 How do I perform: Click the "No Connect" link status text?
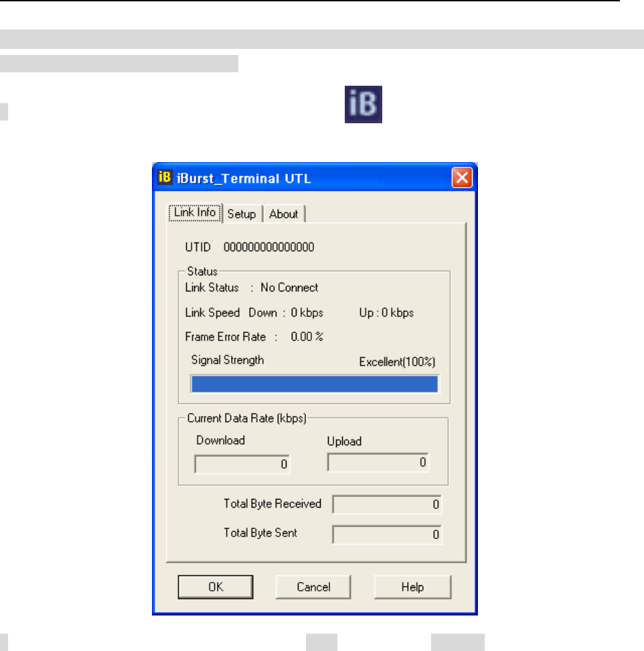289,288
